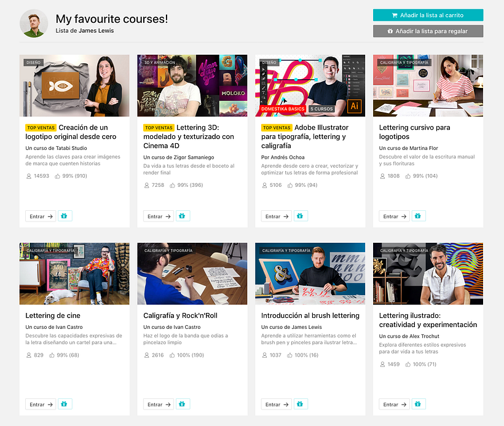This screenshot has height=426, width=504.
Task: Click gift icon on Adobe Illustrator course card
Action: pyautogui.click(x=301, y=216)
